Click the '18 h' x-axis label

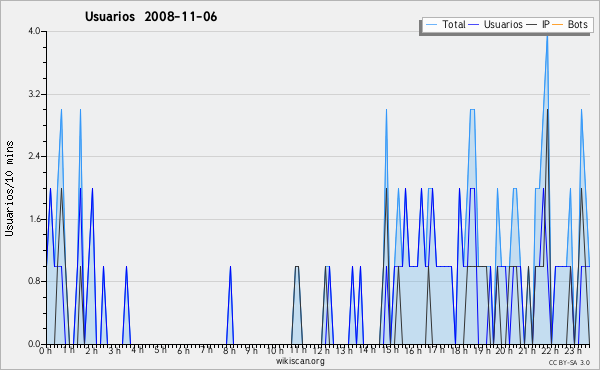[x=459, y=351]
